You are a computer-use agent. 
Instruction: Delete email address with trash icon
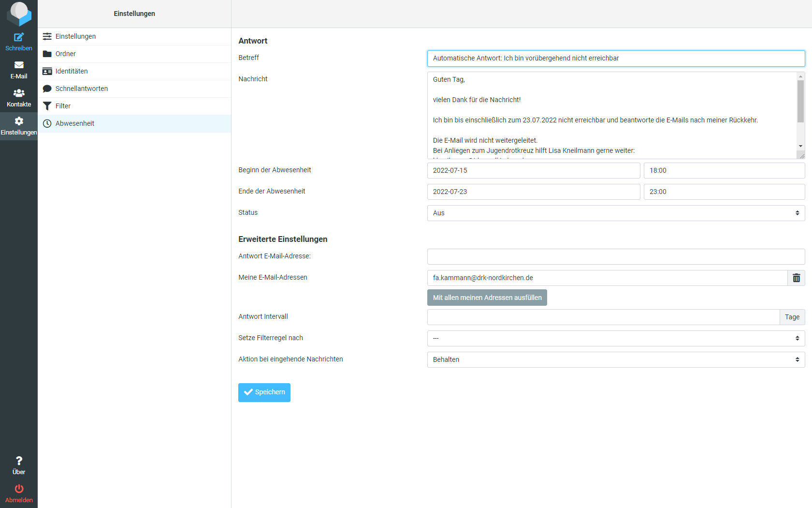point(796,278)
